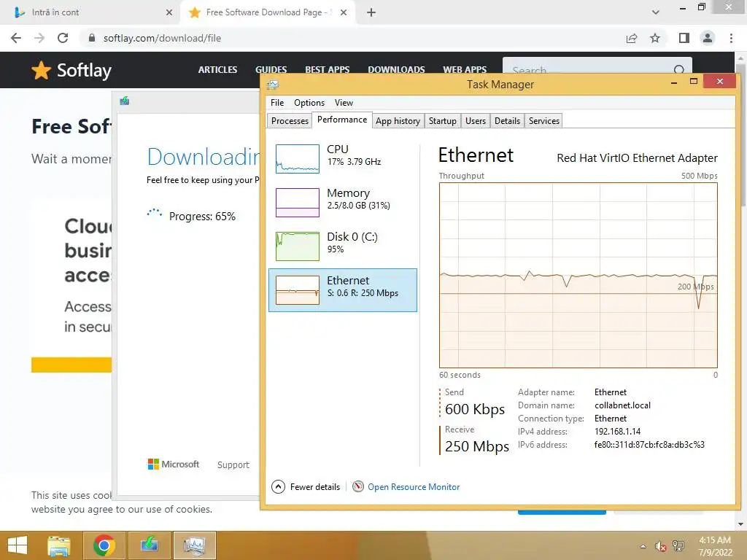747x560 pixels.
Task: Open Google Chrome from the taskbar
Action: pyautogui.click(x=104, y=545)
